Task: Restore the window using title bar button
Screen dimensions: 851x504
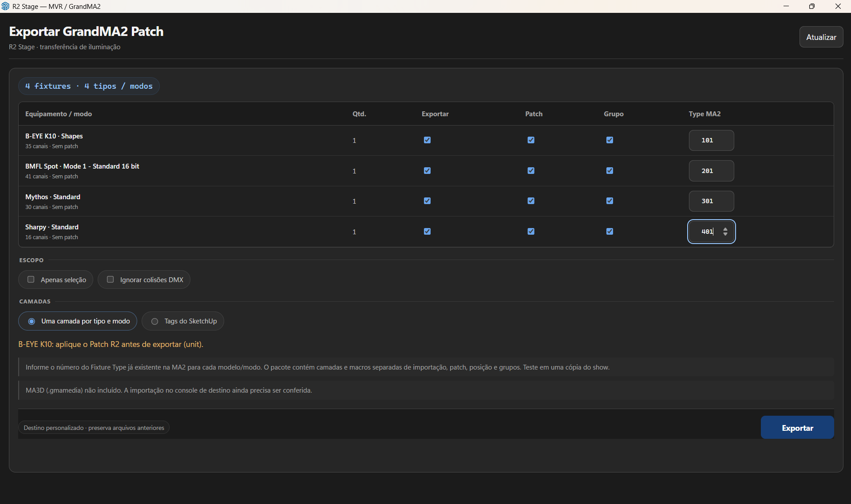Action: click(x=811, y=6)
